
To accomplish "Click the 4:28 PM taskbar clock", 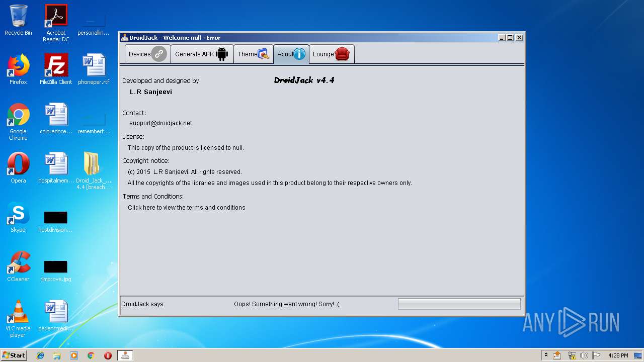I will [x=618, y=355].
